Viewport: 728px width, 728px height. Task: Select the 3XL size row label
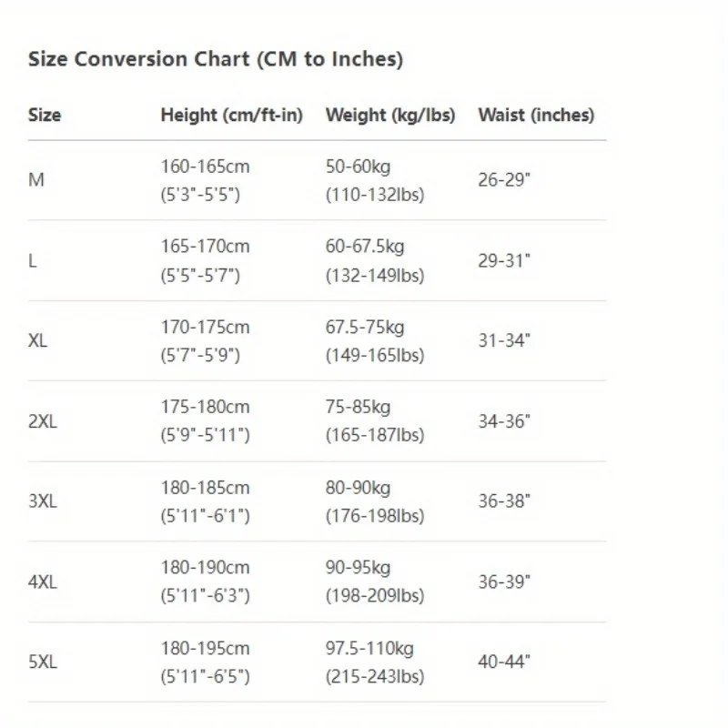click(43, 501)
